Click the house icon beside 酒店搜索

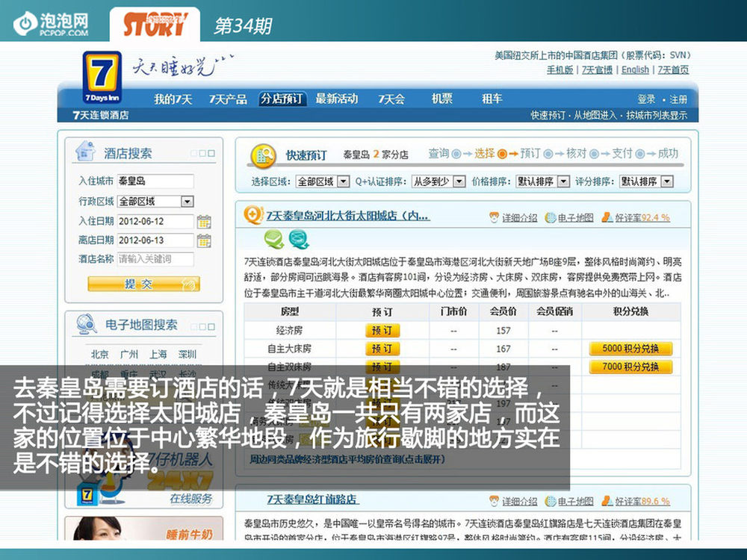(85, 152)
